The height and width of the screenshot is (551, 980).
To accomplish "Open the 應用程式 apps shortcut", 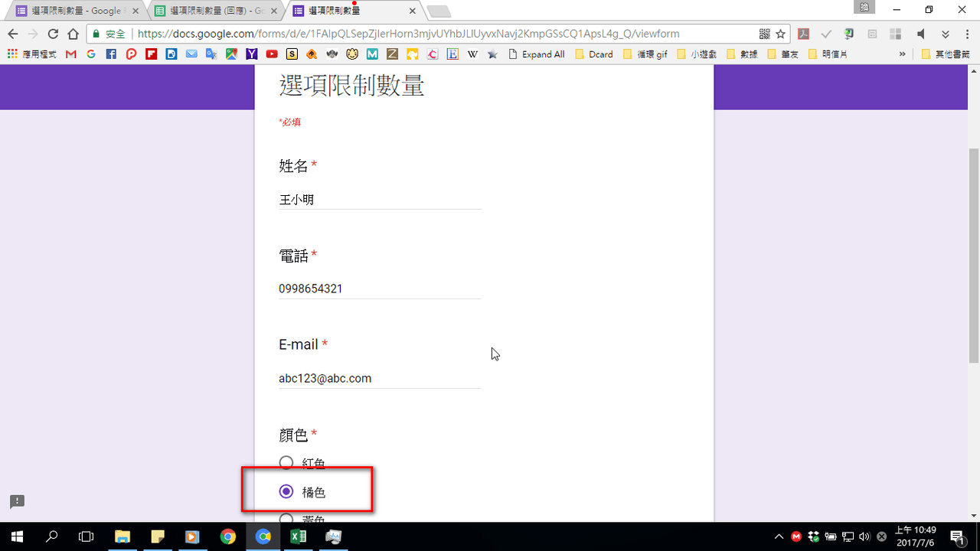I will tap(31, 54).
